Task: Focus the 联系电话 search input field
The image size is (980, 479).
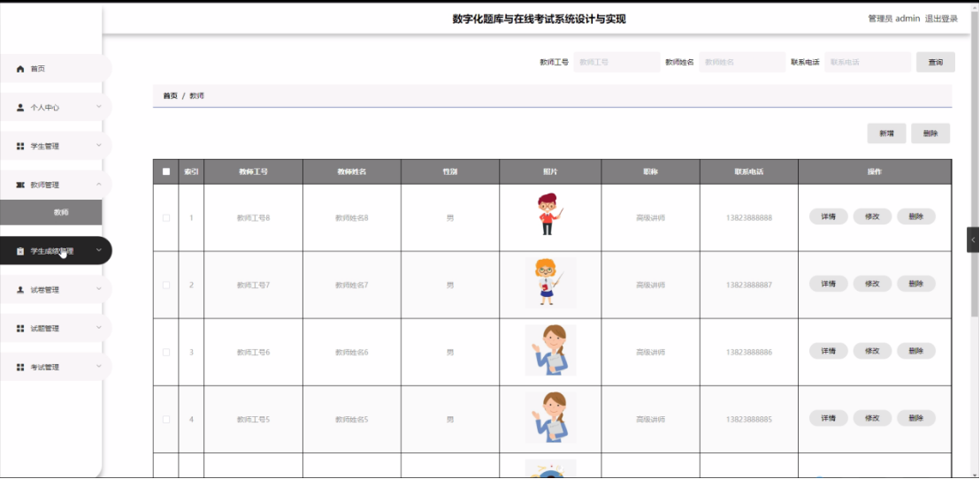Action: click(x=868, y=63)
